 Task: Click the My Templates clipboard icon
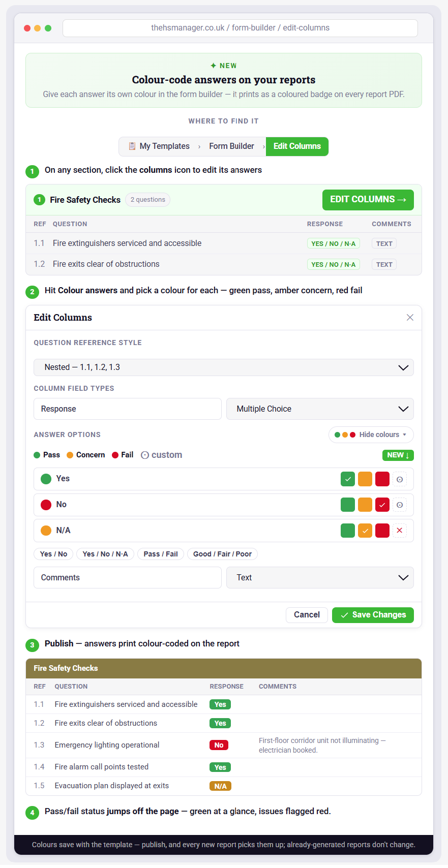132,146
